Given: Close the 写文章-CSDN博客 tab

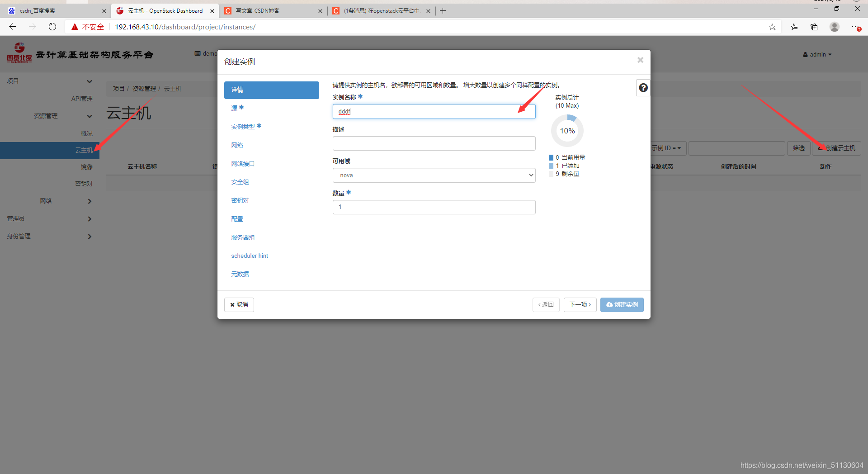Looking at the screenshot, I should point(320,11).
